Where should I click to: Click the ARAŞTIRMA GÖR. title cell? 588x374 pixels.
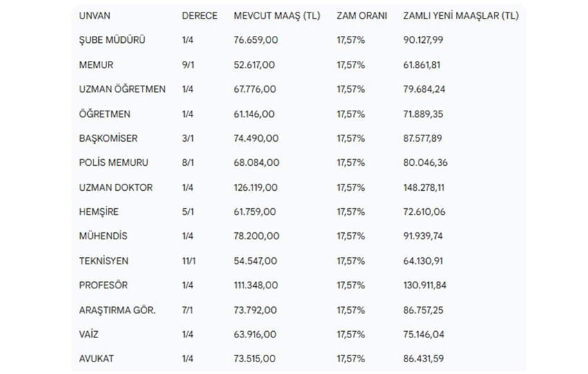coord(118,310)
